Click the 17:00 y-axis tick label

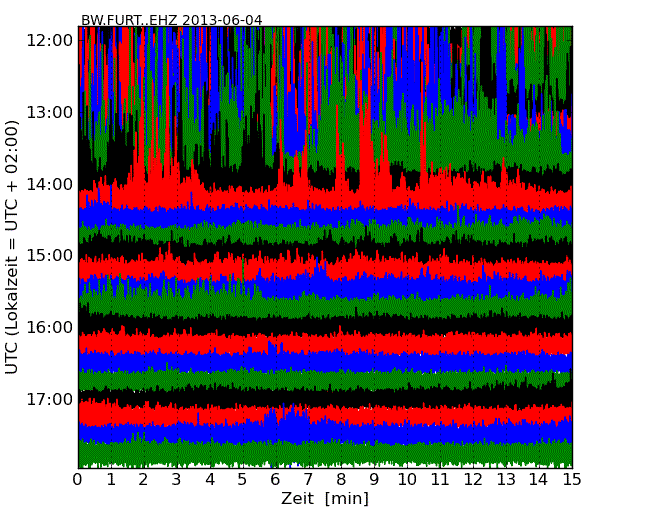coord(50,399)
